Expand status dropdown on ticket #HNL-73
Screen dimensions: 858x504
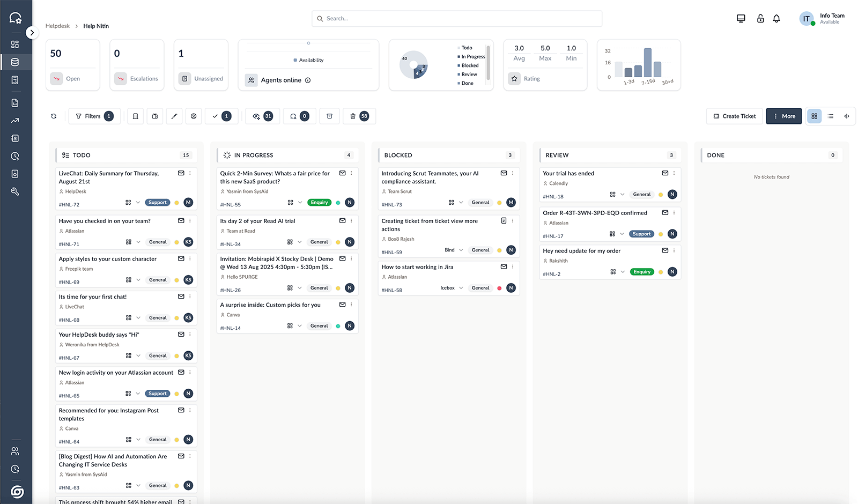click(x=461, y=203)
